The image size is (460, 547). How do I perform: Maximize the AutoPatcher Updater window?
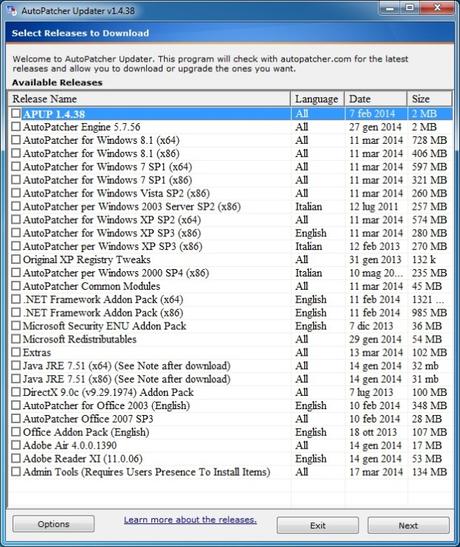(410, 8)
